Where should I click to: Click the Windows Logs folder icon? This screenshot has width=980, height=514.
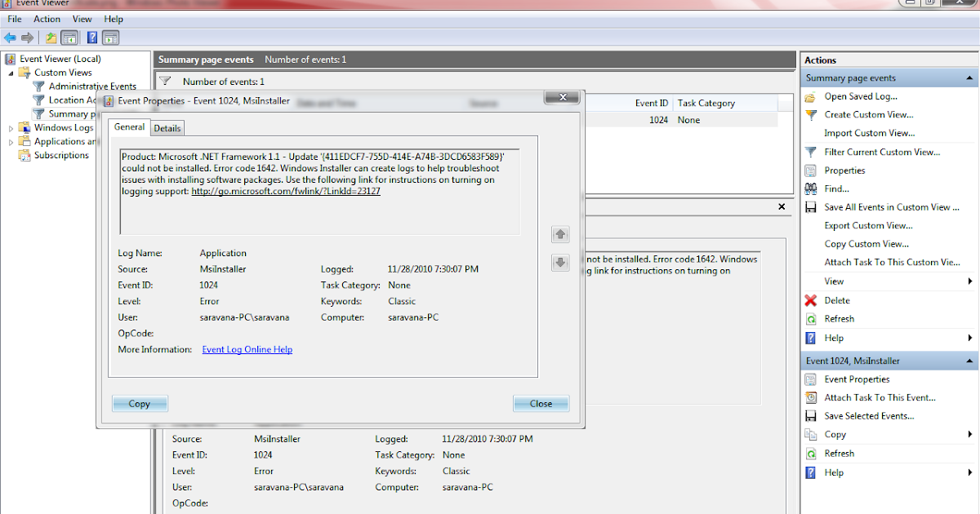pos(24,128)
